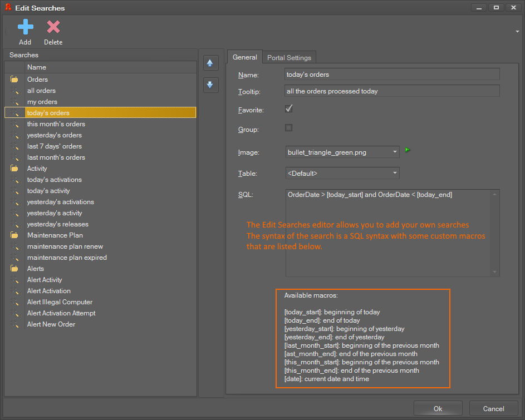The width and height of the screenshot is (525, 420).
Task: Select today's activations search
Action: pyautogui.click(x=100, y=179)
